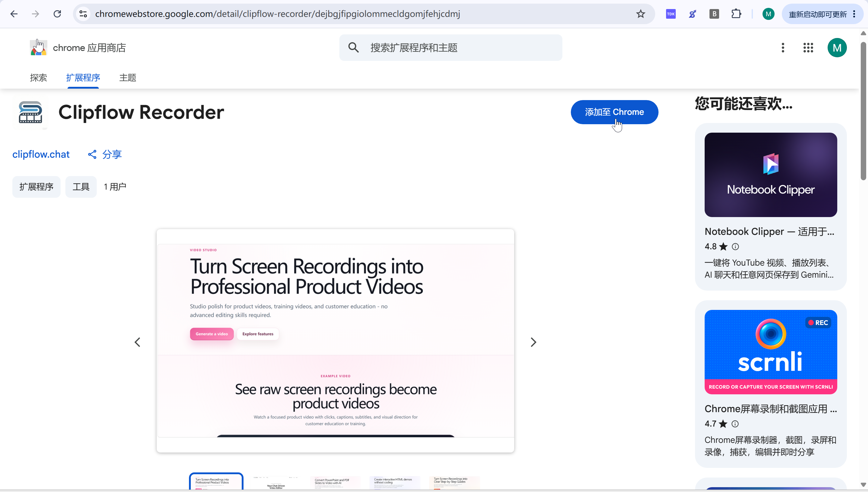Screen dimensions: 868x492
Task: Bookmark this page with star icon
Action: tap(640, 14)
